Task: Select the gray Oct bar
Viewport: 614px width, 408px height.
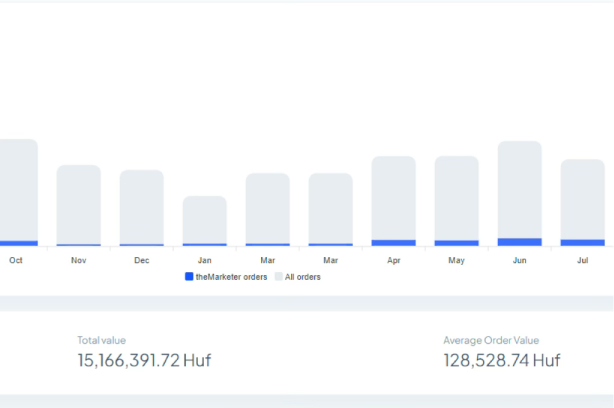Action: [x=18, y=190]
